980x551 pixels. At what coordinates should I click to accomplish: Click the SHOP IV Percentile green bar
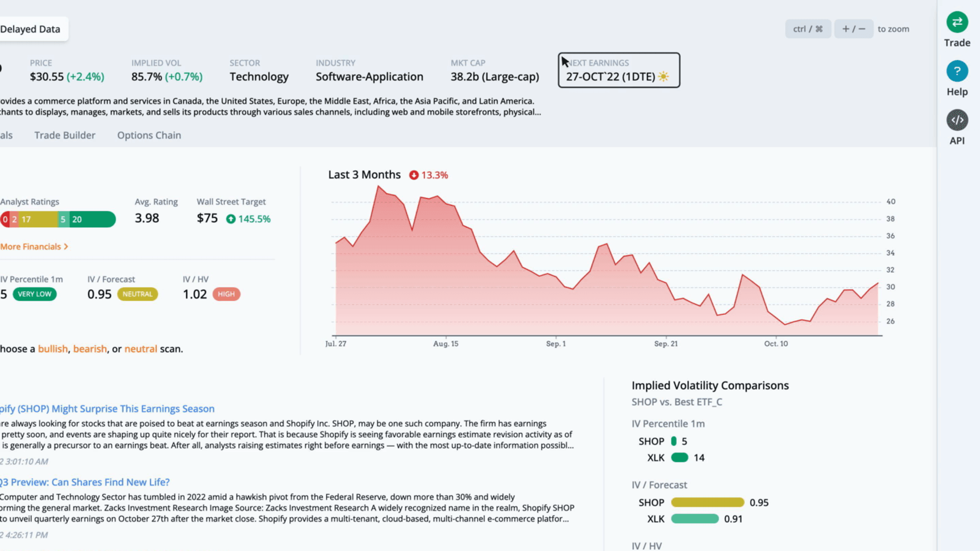coord(674,441)
